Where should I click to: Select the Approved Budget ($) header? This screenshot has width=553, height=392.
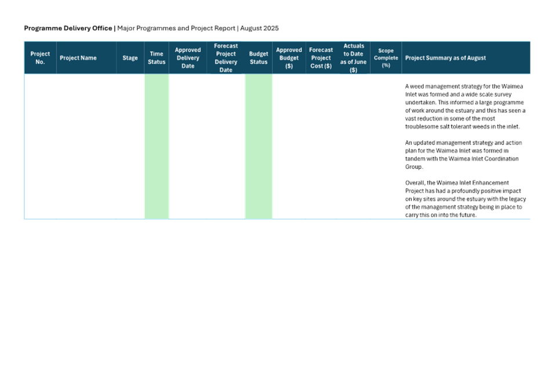tap(289, 58)
